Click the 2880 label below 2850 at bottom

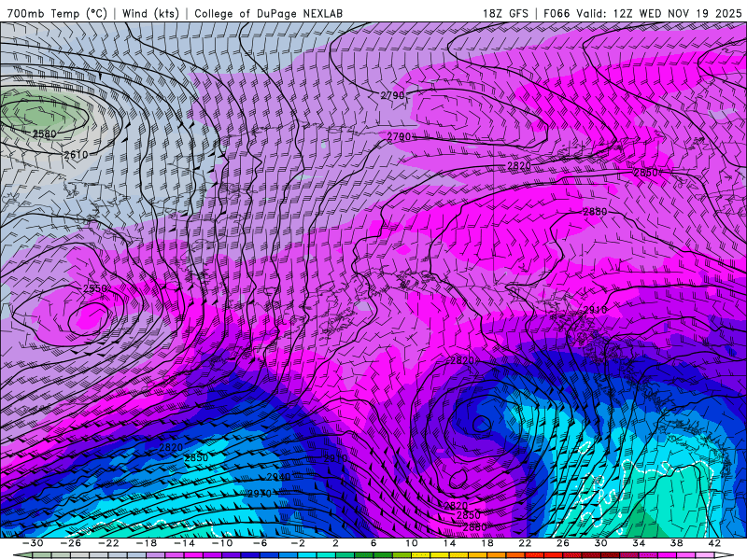tap(474, 526)
